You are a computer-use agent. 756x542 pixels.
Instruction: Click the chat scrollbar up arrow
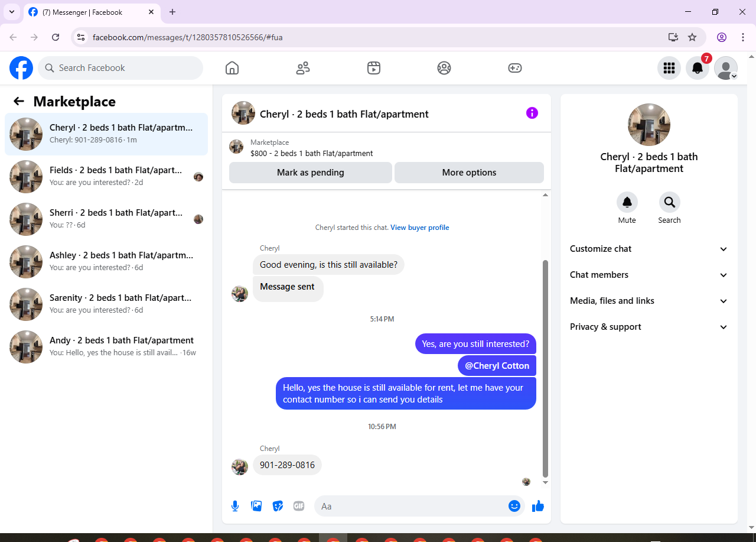pyautogui.click(x=546, y=195)
